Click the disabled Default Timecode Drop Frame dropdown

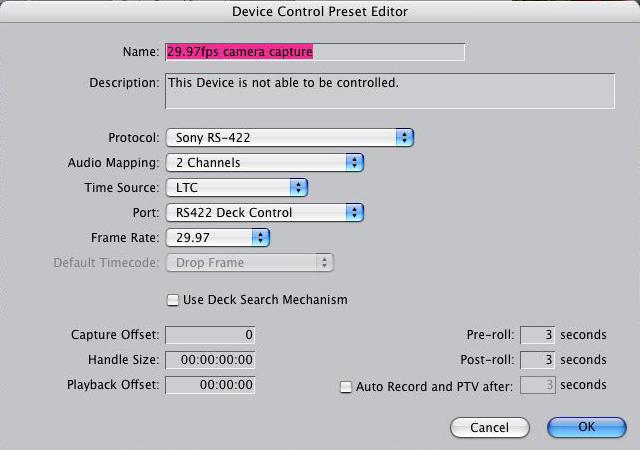(250, 263)
